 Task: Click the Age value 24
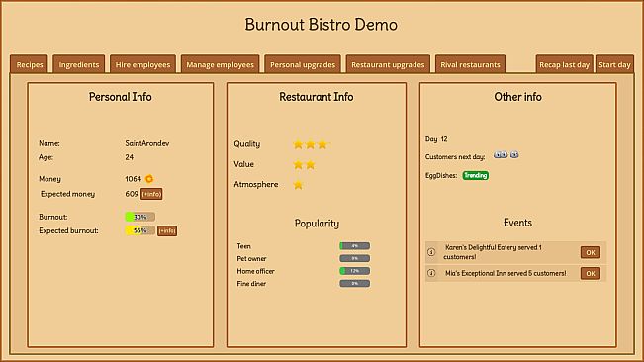129,157
